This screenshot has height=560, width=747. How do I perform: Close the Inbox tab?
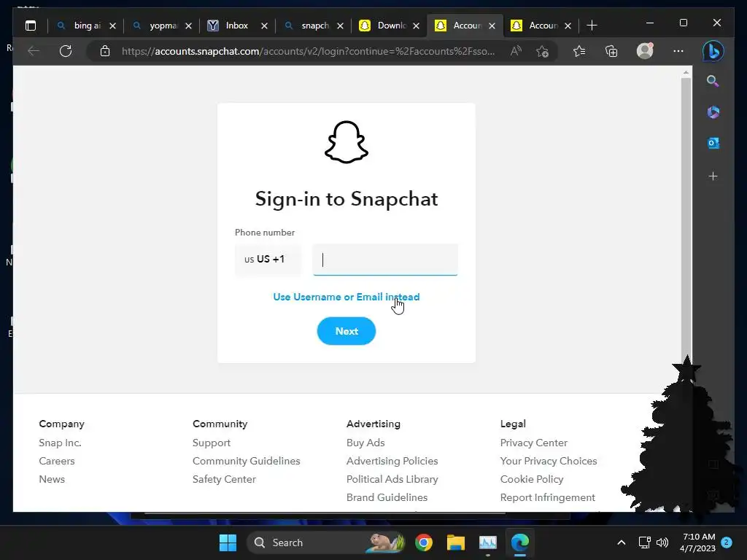point(264,26)
